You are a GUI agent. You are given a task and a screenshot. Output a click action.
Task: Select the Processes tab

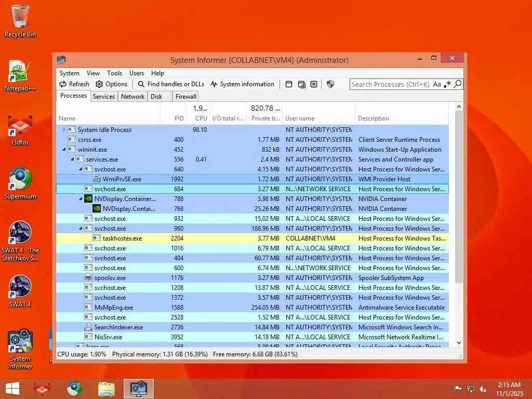pos(73,96)
